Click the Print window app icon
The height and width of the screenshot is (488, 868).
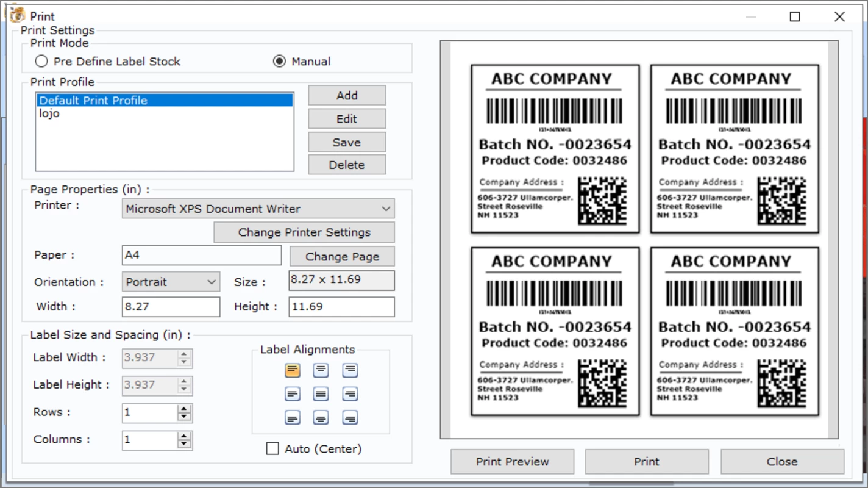[17, 15]
